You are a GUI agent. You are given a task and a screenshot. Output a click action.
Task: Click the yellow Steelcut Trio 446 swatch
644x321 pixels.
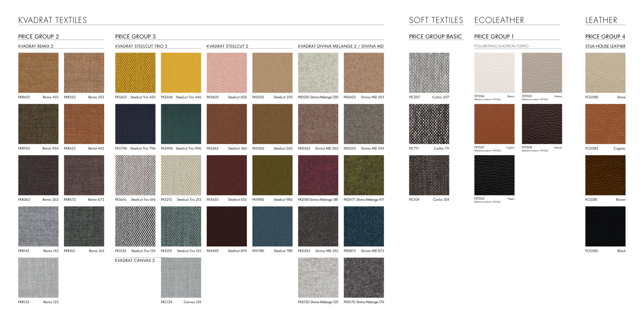pyautogui.click(x=181, y=73)
